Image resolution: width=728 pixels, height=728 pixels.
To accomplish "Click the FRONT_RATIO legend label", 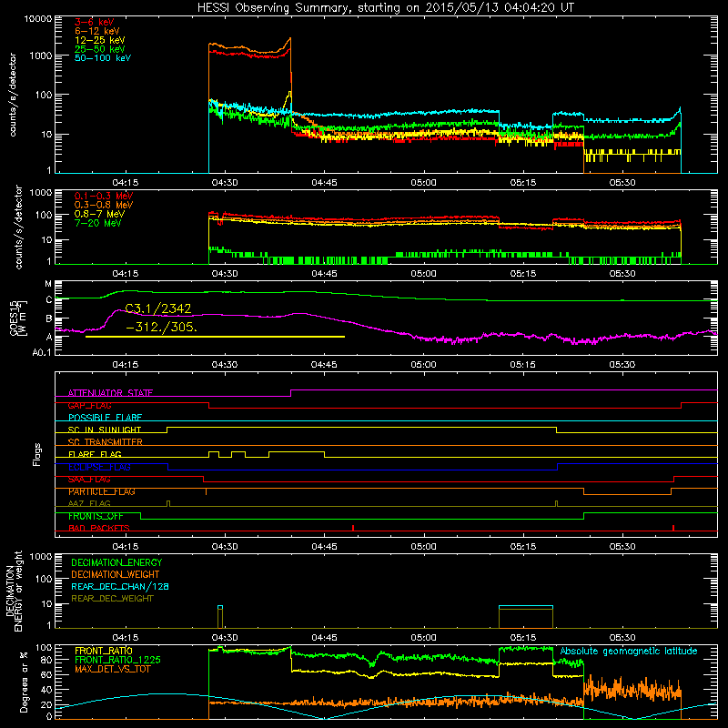I will pos(104,651).
